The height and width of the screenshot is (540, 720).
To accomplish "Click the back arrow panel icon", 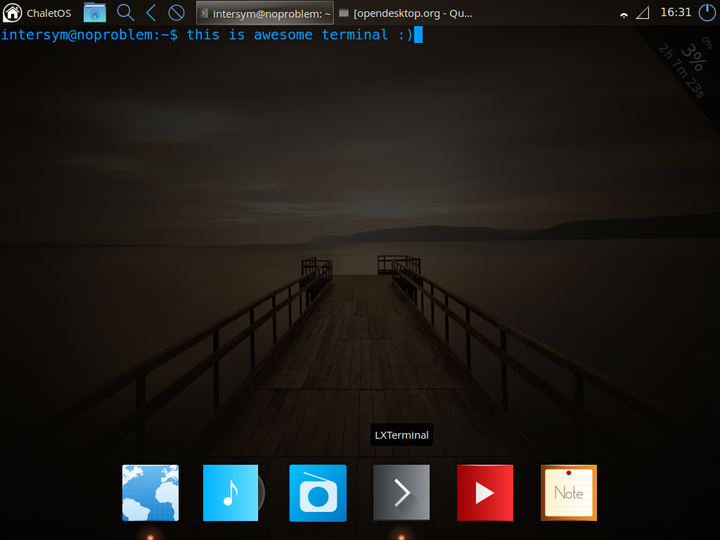I will tap(151, 12).
